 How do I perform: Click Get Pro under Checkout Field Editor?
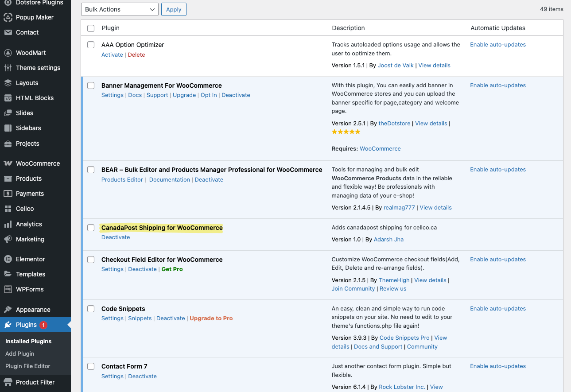coord(172,269)
